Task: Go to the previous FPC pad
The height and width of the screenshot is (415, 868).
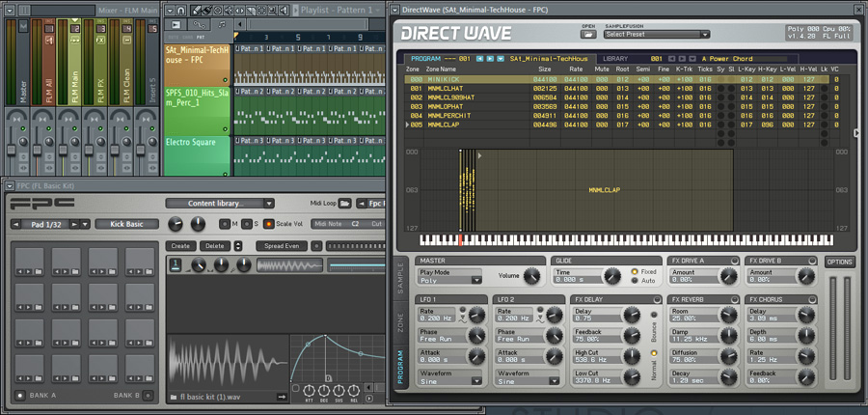Action: (x=16, y=224)
